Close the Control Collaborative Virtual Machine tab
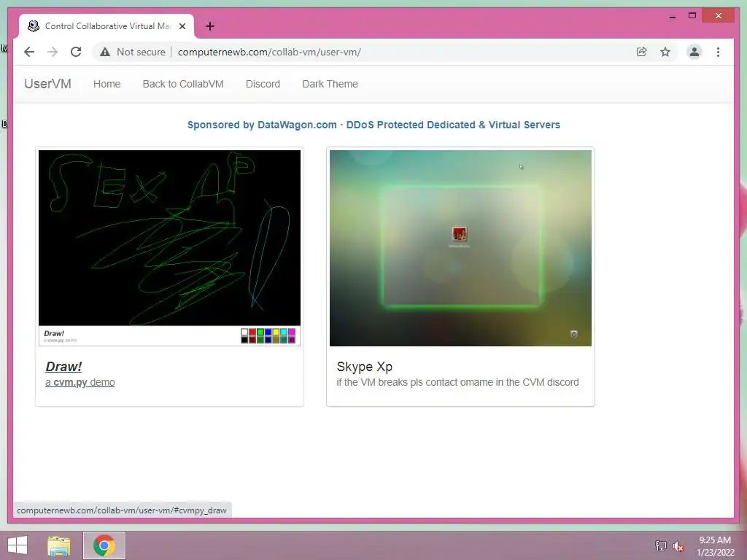 pos(182,26)
